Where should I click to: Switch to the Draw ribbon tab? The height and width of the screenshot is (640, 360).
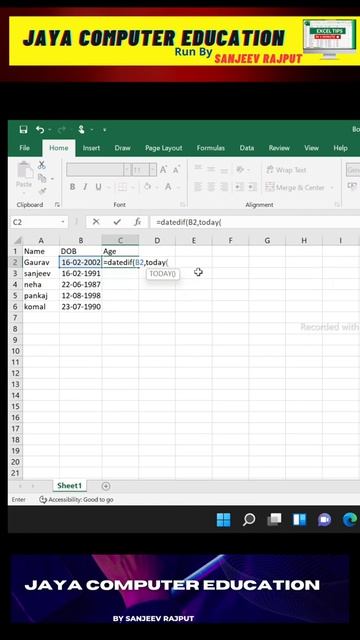pyautogui.click(x=122, y=148)
